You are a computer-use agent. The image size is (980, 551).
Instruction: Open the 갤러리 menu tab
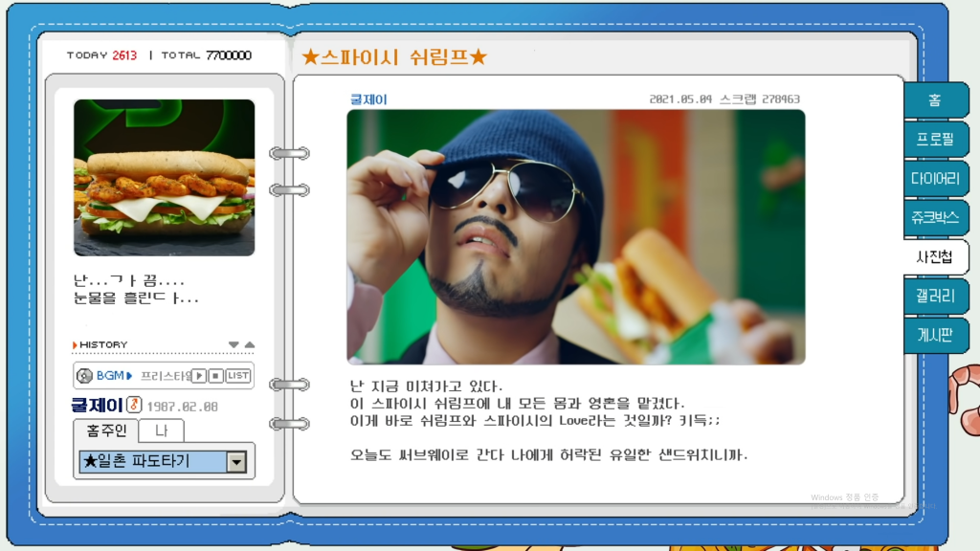point(936,297)
